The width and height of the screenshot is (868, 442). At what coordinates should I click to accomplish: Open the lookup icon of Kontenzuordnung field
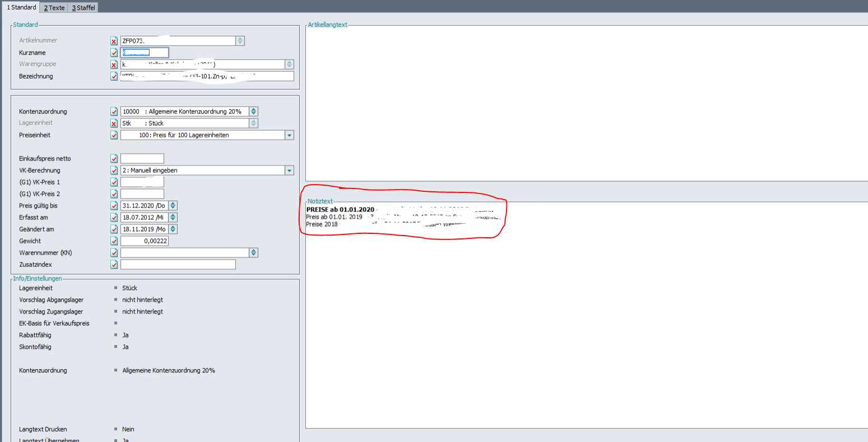(253, 112)
